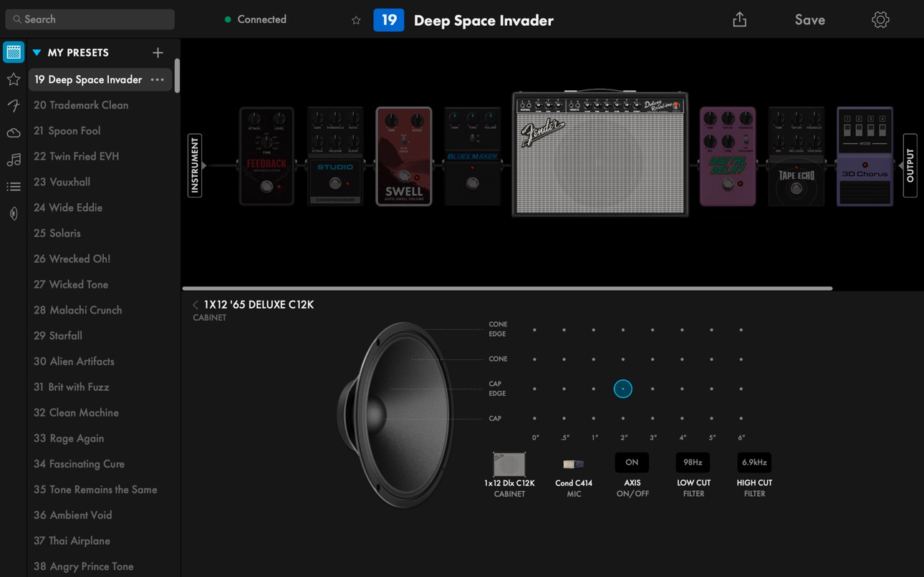This screenshot has width=924, height=577.
Task: Select preset 29 Starfall
Action: 100,336
